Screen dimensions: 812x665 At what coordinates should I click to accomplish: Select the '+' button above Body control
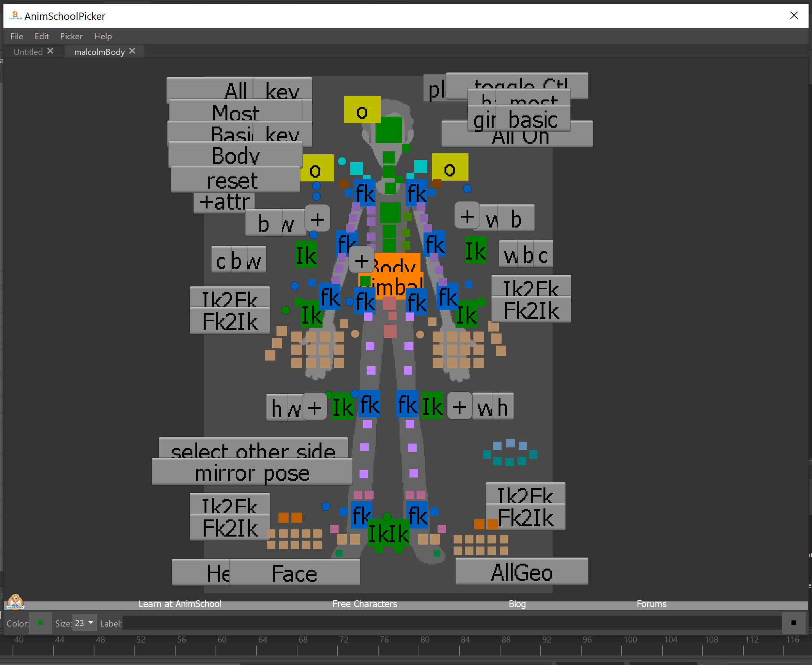tap(362, 260)
